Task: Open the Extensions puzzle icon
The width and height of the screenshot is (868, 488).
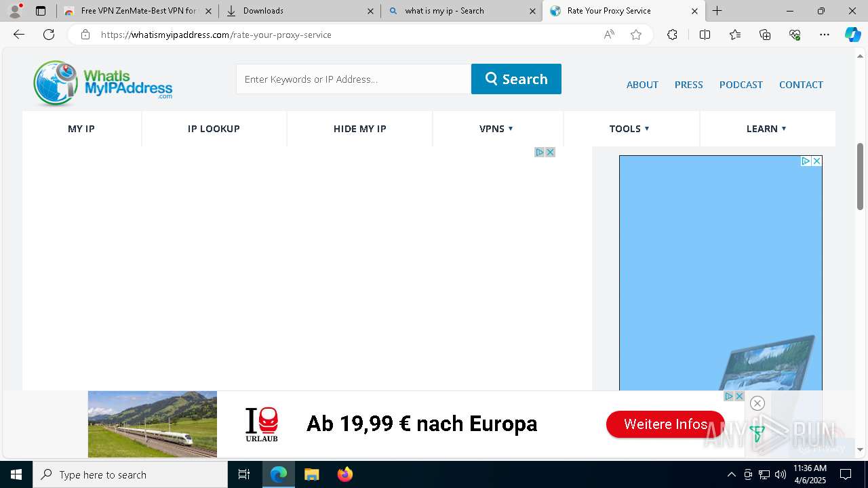Action: [x=672, y=35]
